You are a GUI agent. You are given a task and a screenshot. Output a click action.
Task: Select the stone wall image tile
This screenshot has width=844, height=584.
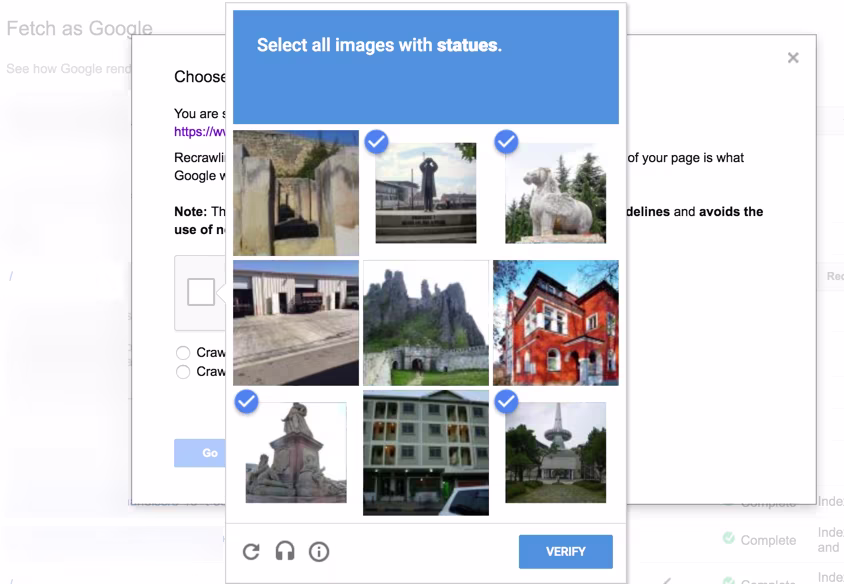coord(296,190)
